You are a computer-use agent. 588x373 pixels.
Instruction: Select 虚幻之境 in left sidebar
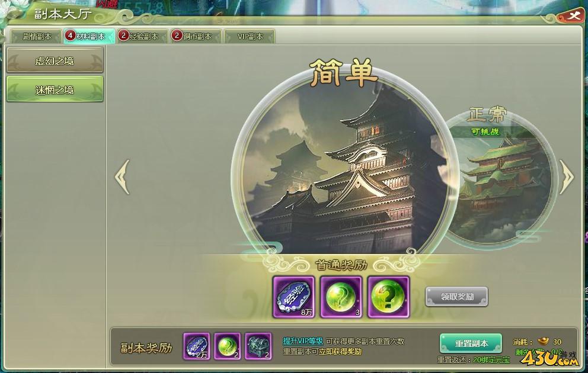(x=55, y=60)
